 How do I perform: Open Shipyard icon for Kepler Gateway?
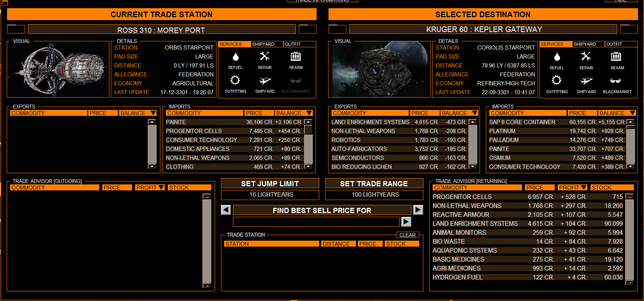586,80
